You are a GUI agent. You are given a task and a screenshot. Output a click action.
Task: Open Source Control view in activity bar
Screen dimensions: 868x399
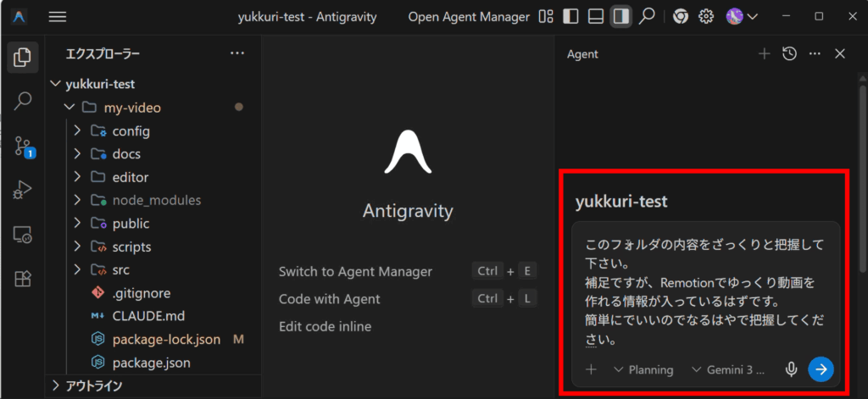pyautogui.click(x=23, y=147)
